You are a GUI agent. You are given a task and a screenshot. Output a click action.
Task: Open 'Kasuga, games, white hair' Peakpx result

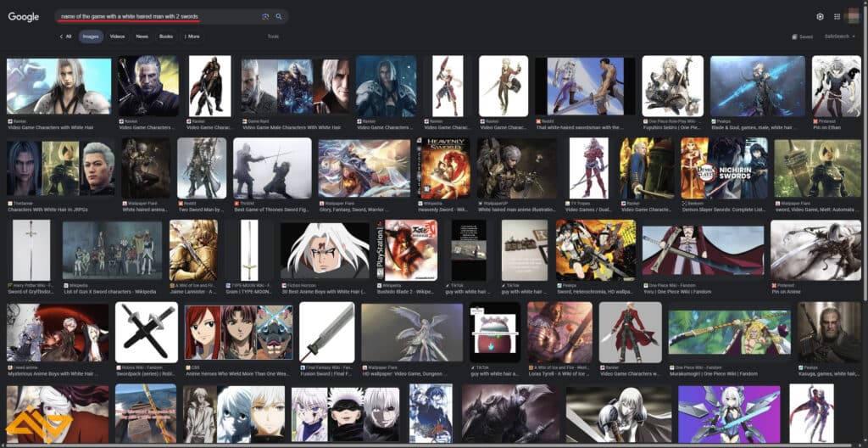tap(829, 373)
